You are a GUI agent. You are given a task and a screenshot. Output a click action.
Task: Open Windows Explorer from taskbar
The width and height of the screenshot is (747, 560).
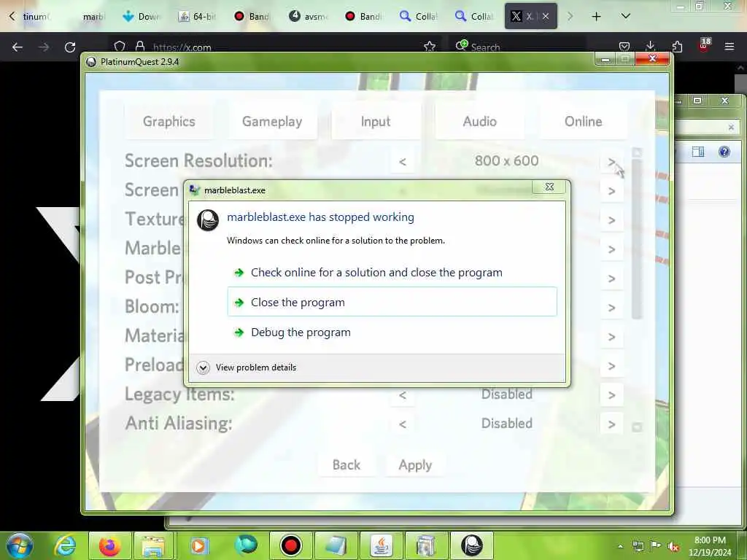pyautogui.click(x=152, y=545)
